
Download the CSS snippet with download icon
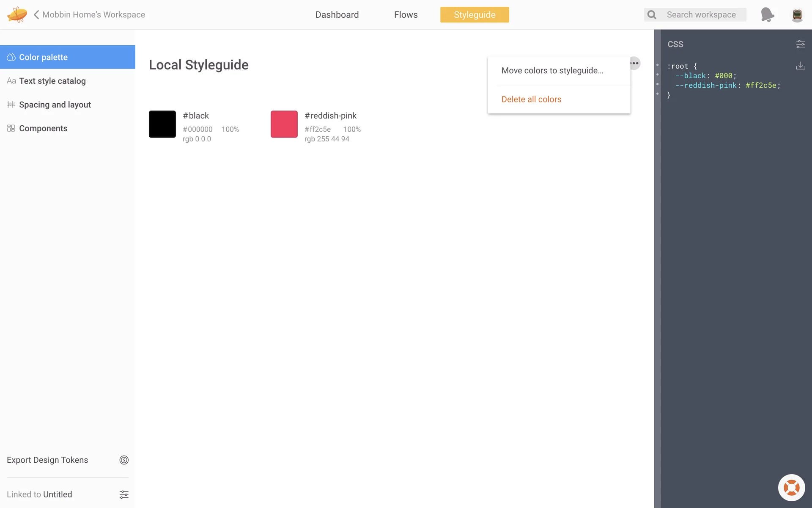point(800,66)
